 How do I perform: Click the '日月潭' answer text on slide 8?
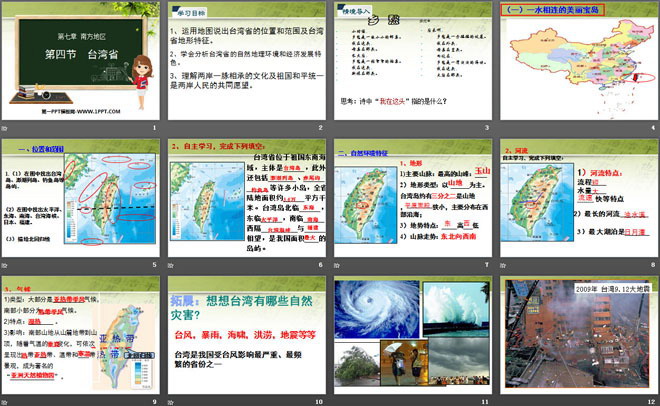[632, 233]
